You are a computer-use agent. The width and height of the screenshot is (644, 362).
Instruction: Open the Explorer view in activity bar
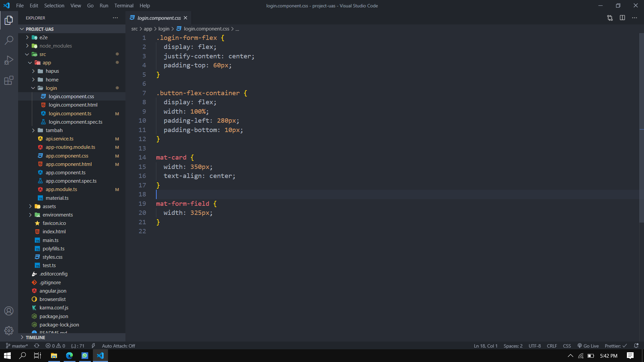[9, 20]
